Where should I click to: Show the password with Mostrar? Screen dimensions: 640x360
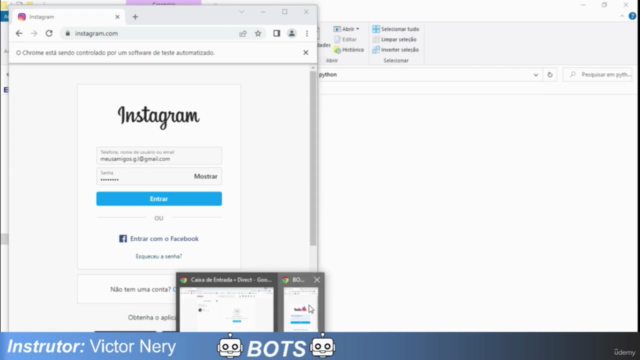(x=205, y=176)
